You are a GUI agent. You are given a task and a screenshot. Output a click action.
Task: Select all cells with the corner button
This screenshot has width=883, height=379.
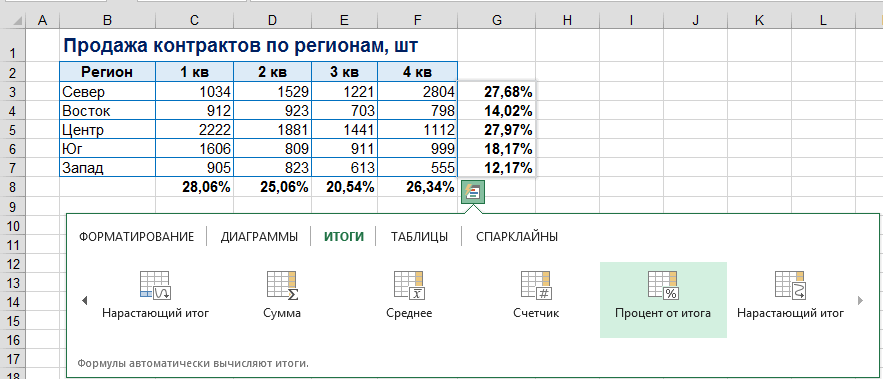[x=13, y=20]
